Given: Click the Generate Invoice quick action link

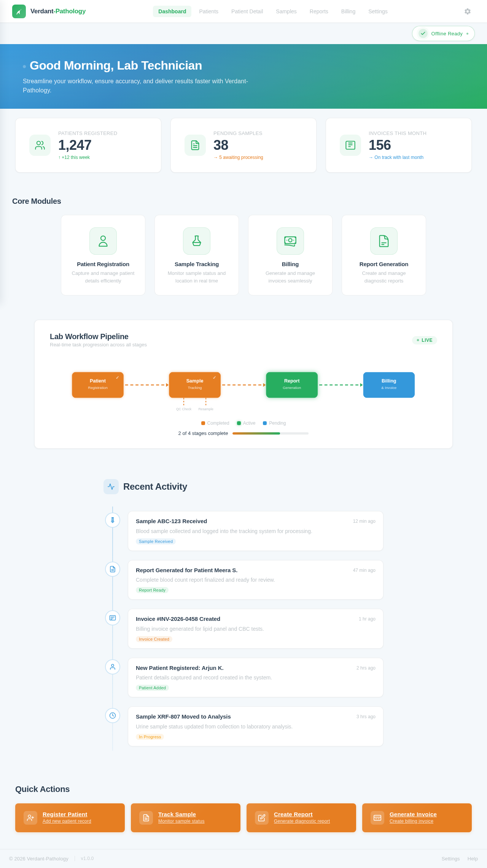Looking at the screenshot, I should tap(417, 818).
